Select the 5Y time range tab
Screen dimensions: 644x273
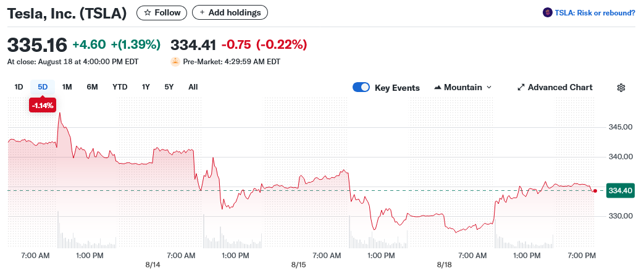[x=169, y=87]
